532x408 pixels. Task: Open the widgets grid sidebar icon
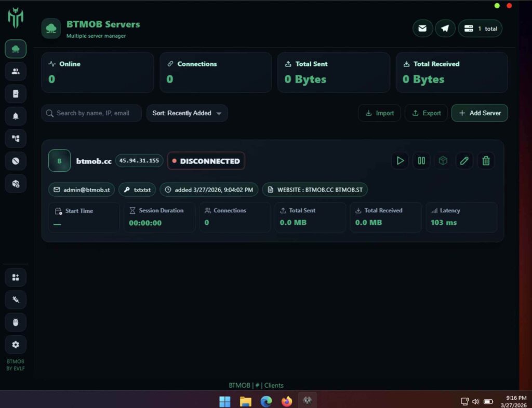(16, 278)
